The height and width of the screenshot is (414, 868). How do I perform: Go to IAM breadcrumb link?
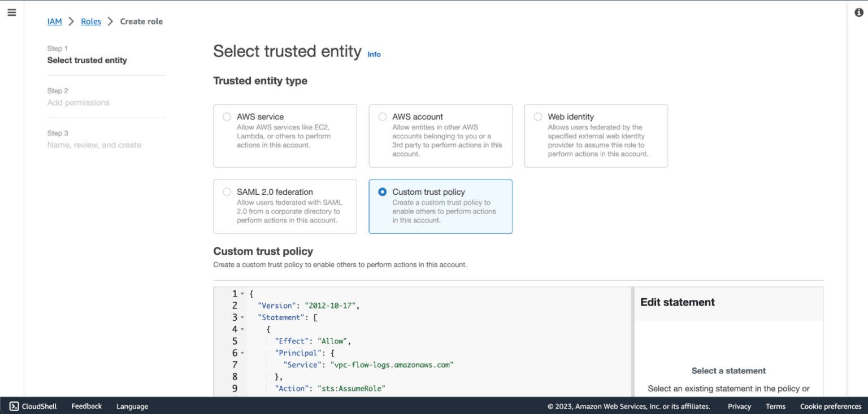coord(54,21)
